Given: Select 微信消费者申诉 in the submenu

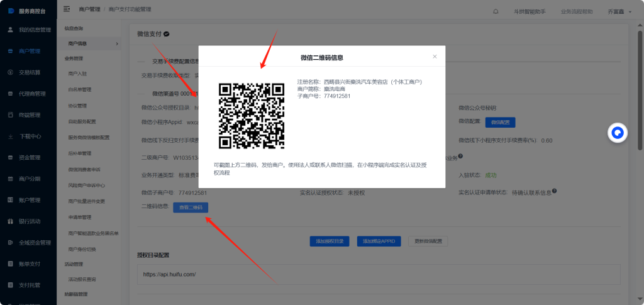Looking at the screenshot, I should point(84,170).
